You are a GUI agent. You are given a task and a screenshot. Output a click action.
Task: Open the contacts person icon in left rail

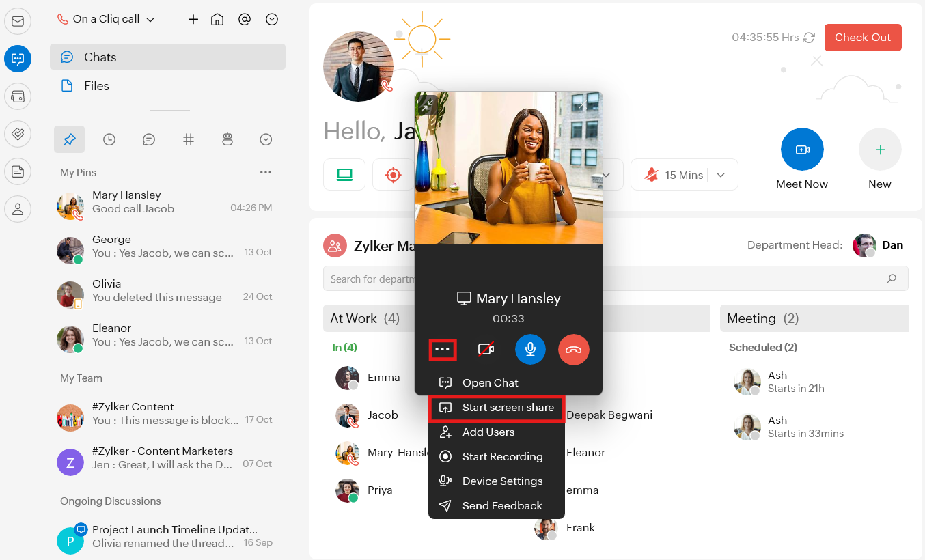point(18,209)
